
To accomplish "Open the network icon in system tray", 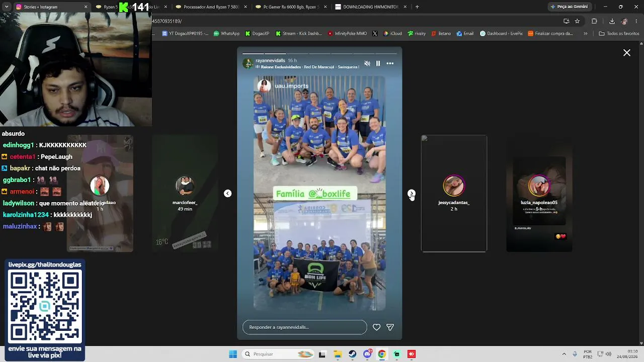I will 600,354.
